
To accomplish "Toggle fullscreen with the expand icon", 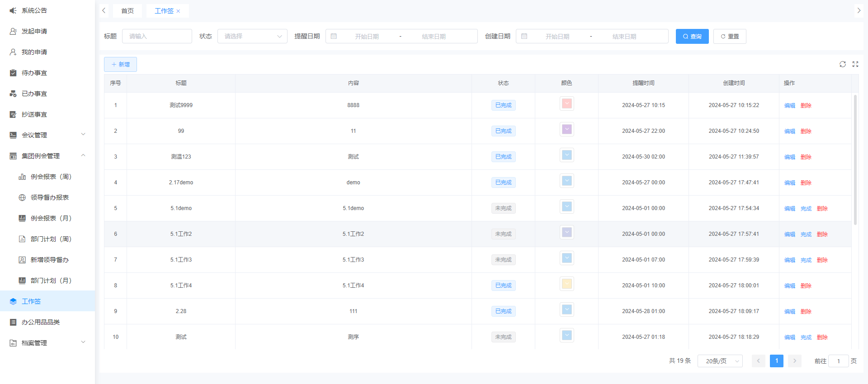I will [x=855, y=64].
